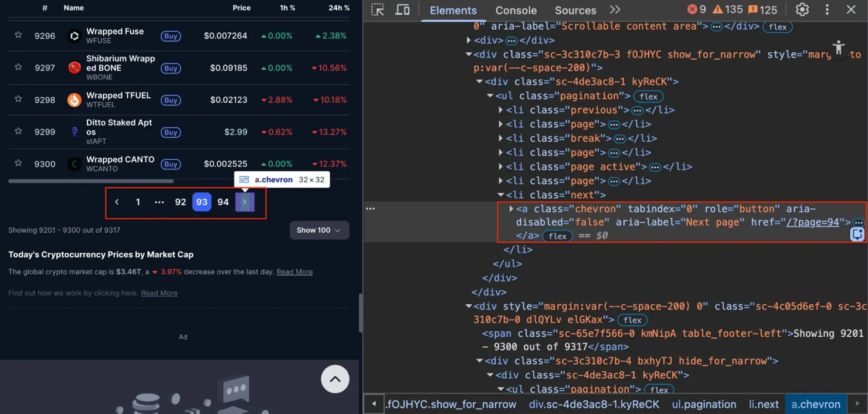
Task: Click Buy for Ditto Staked Aptos
Action: click(171, 133)
